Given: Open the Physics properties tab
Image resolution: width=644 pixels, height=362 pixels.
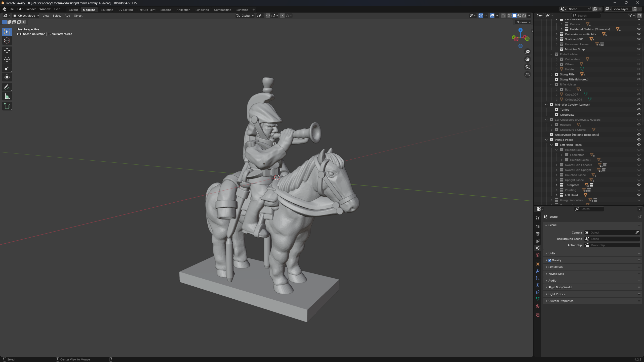Looking at the screenshot, I should (x=538, y=285).
